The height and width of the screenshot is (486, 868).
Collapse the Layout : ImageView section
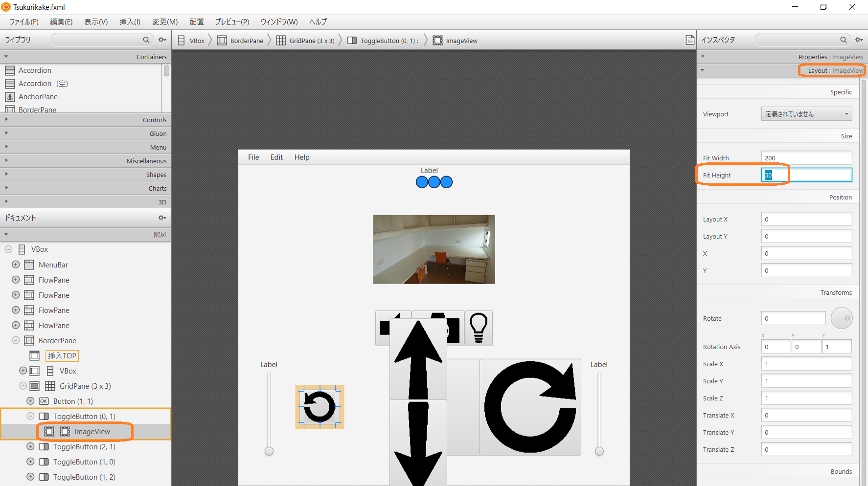[782, 70]
